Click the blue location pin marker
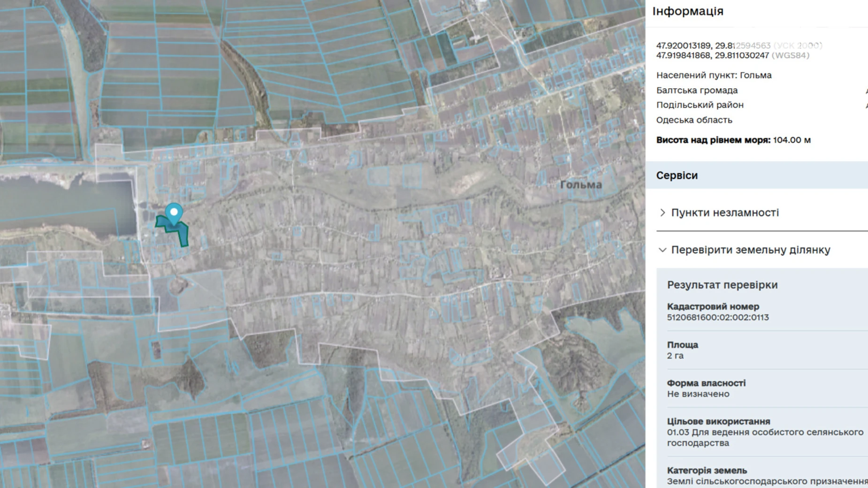The image size is (868, 488). 174,213
